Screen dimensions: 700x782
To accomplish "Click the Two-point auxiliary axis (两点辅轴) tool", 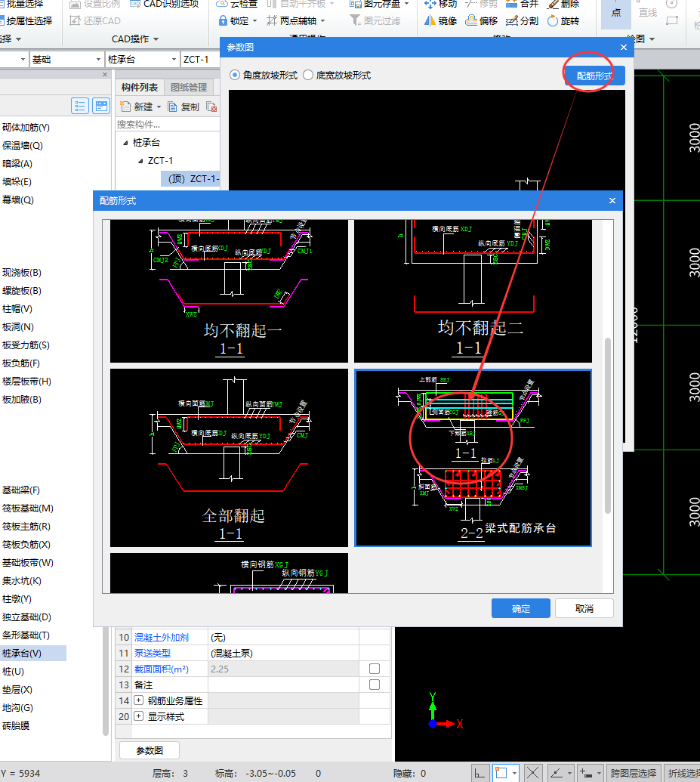I will click(x=291, y=21).
